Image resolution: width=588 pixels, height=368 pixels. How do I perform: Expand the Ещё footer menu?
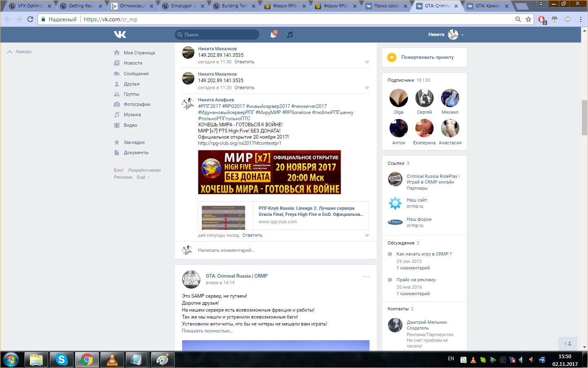coord(143,177)
